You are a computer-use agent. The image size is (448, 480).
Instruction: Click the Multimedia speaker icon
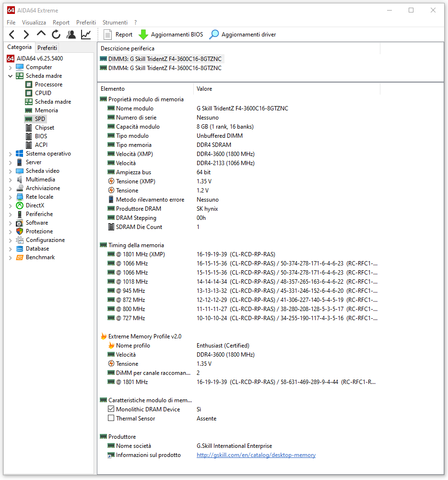pos(20,180)
